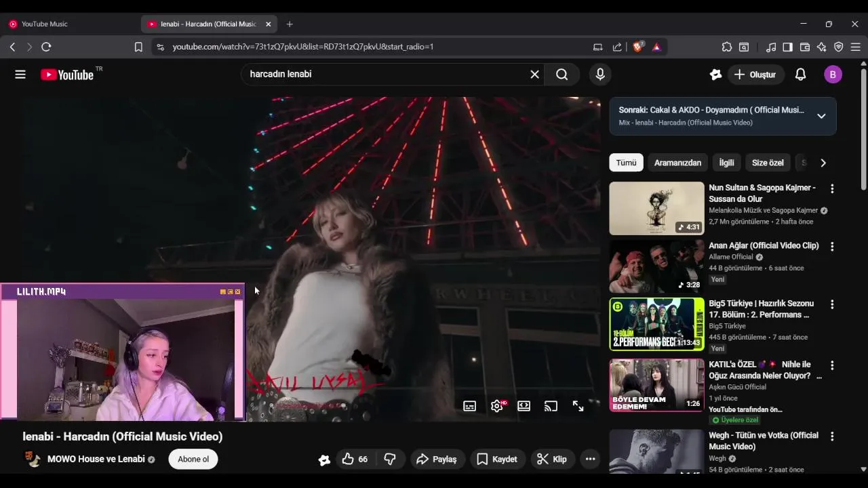The height and width of the screenshot is (488, 868).
Task: Open the Brave VPN shield icon
Action: 839,47
